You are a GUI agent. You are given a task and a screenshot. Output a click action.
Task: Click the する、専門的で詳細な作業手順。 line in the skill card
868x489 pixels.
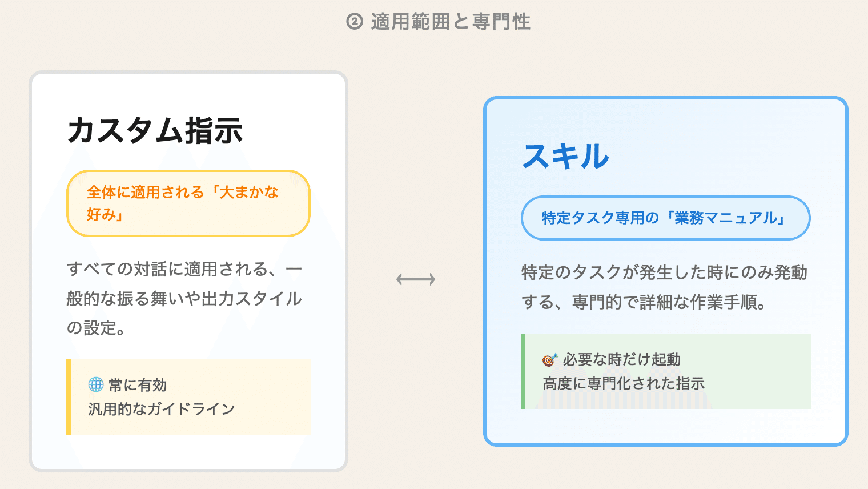tap(644, 302)
